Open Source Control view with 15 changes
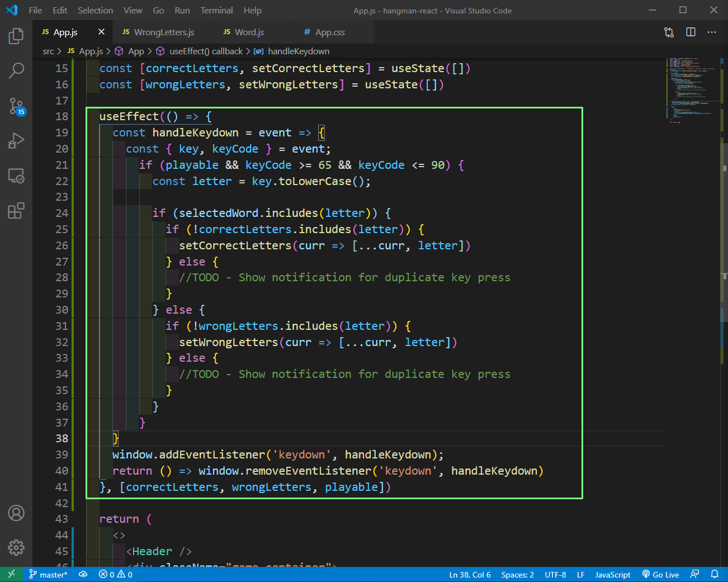 tap(16, 106)
